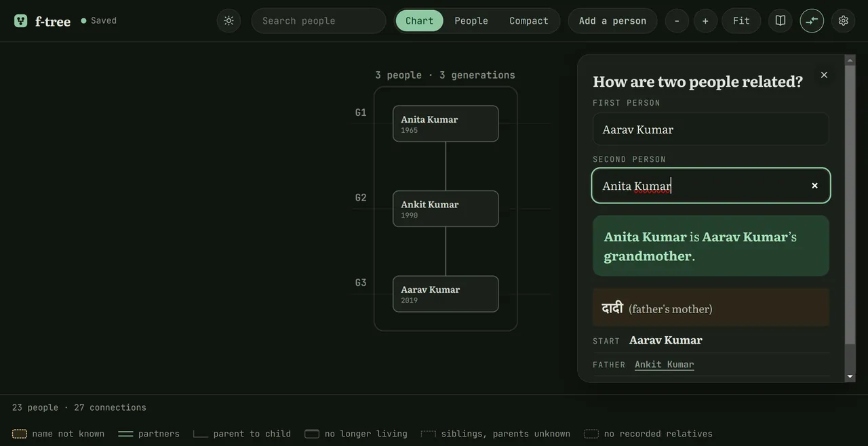Click the grandmother relationship result text
868x446 pixels.
(x=711, y=246)
